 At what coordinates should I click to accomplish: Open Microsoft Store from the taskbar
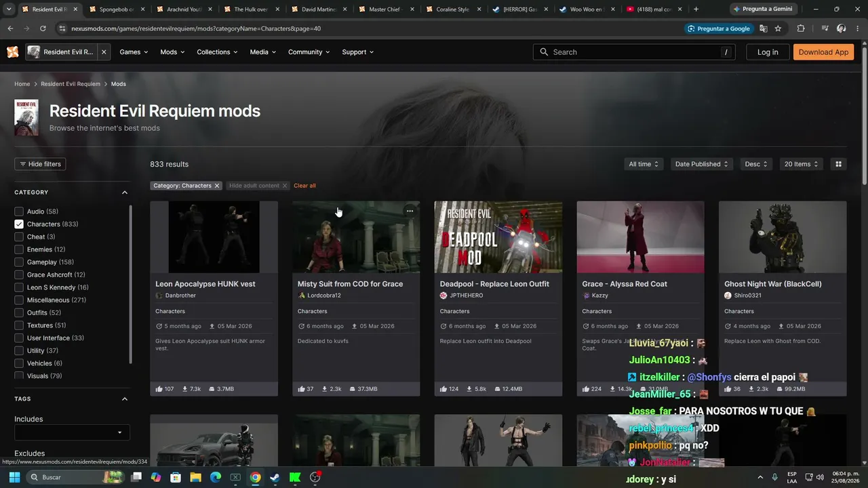[x=176, y=477]
